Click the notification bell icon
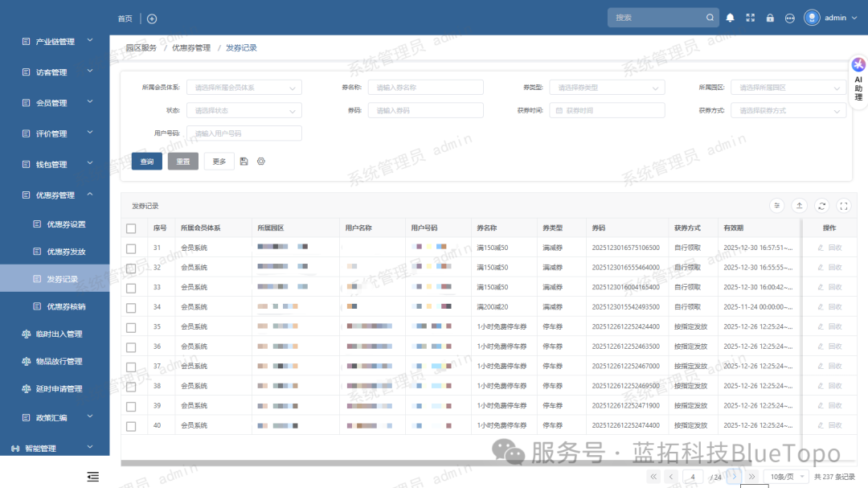 (730, 18)
